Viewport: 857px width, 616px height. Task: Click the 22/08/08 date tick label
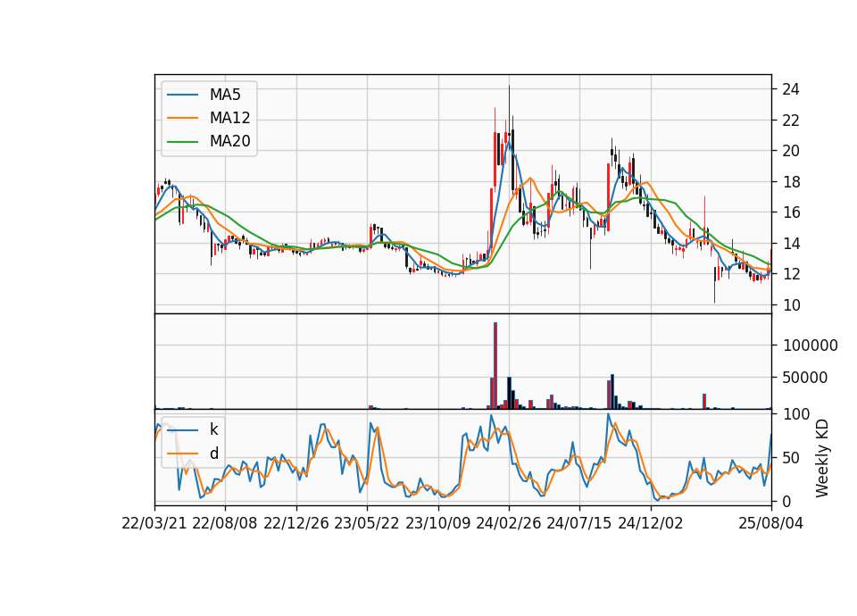point(225,524)
